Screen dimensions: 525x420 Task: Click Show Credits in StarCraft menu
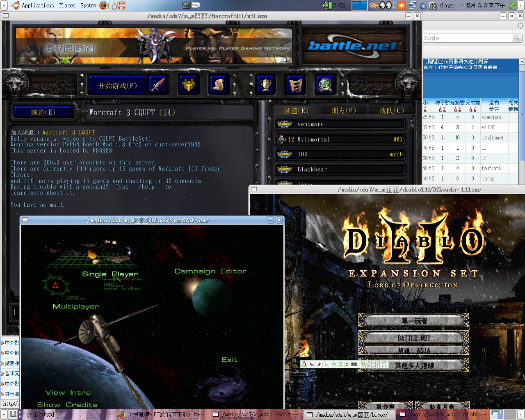click(67, 405)
